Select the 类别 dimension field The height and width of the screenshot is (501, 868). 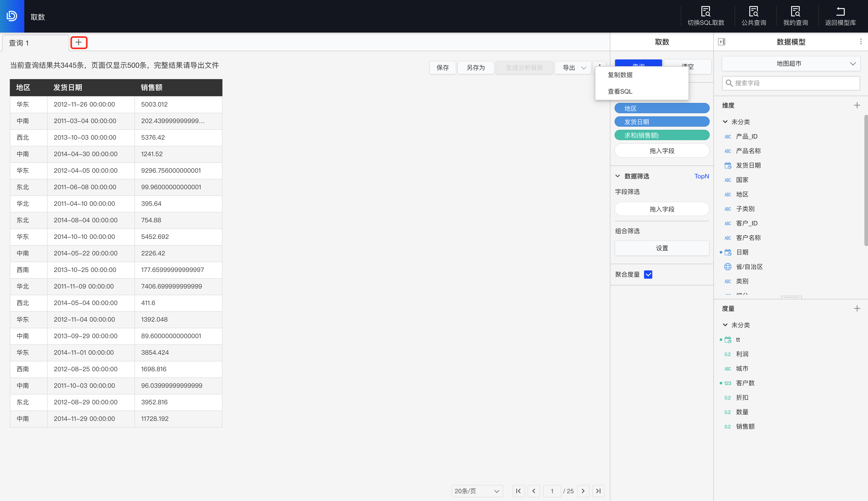742,281
